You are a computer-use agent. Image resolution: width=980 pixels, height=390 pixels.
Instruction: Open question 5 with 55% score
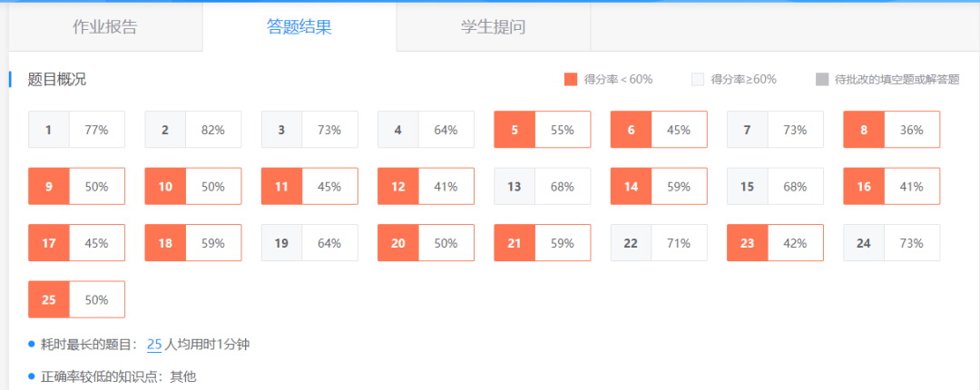pos(542,130)
